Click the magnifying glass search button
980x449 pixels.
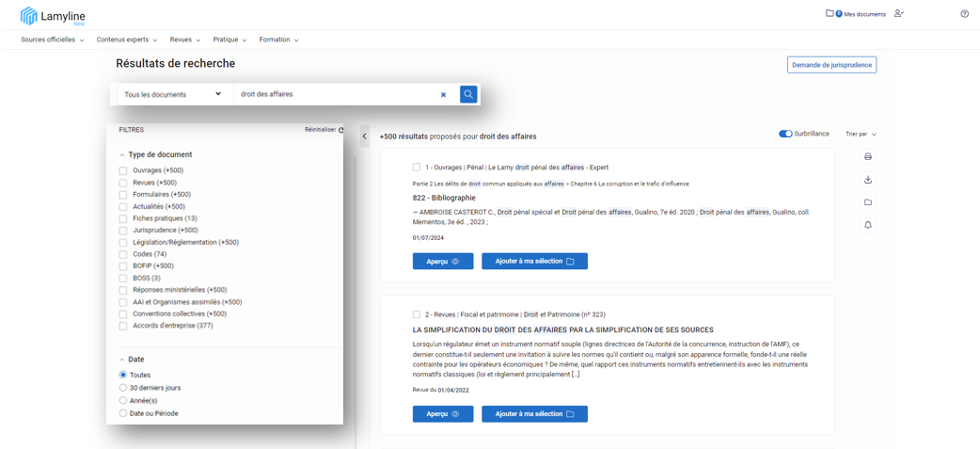(468, 94)
